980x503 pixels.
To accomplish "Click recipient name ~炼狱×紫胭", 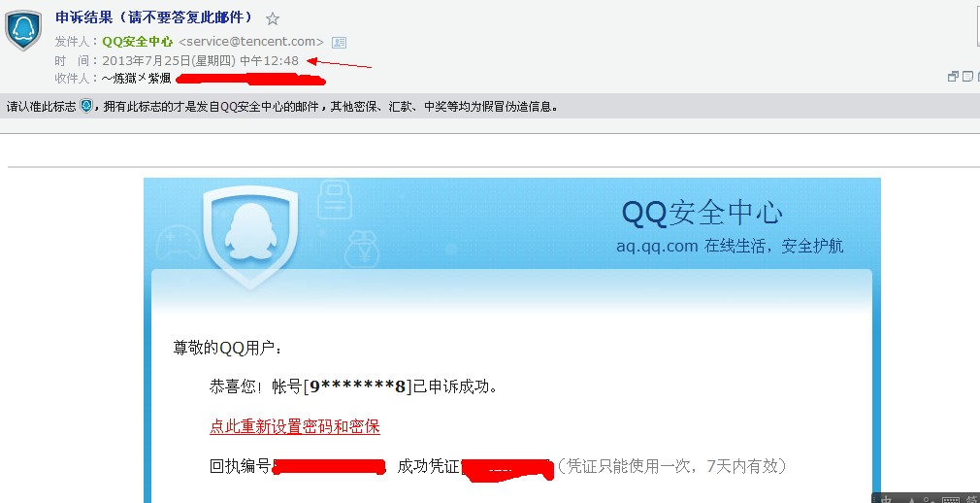I will (136, 79).
